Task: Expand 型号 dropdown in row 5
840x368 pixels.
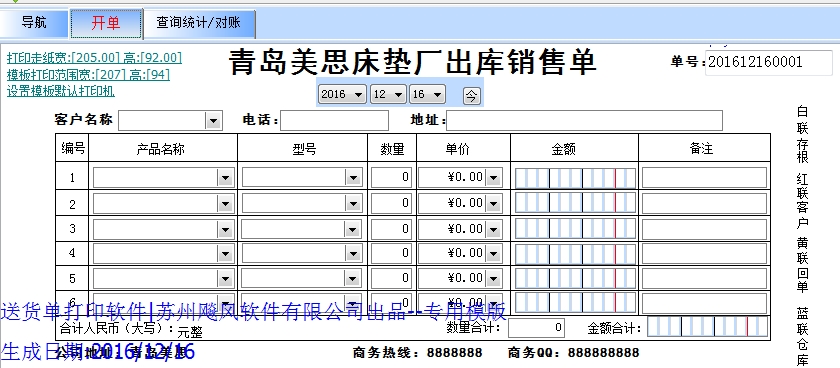Action: [x=353, y=278]
